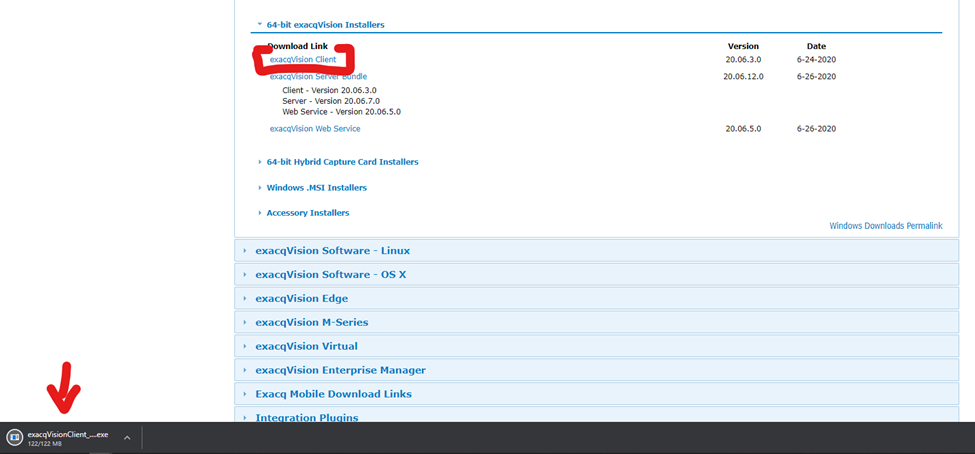
Task: Open the exacqVision M-Series accordion
Action: 311,322
